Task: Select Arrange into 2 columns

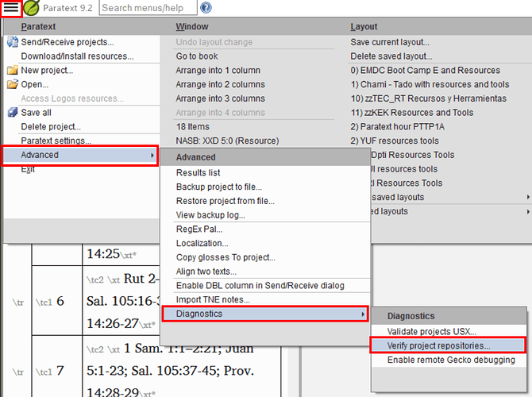Action: click(220, 84)
